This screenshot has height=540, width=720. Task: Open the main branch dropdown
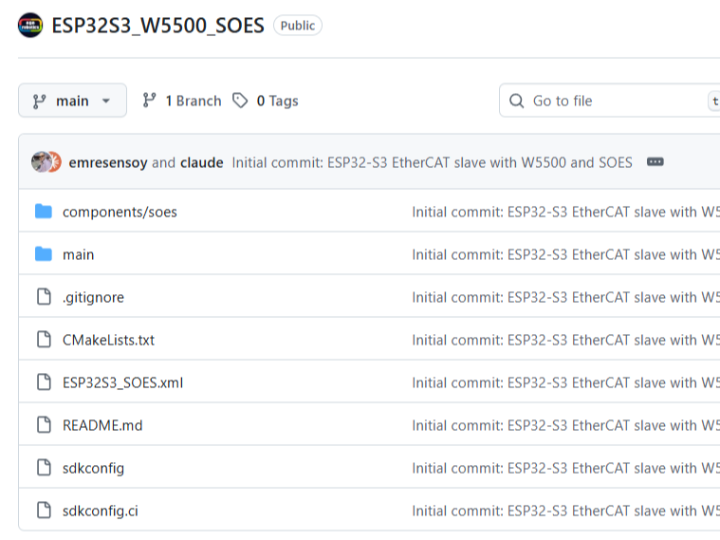[x=72, y=101]
